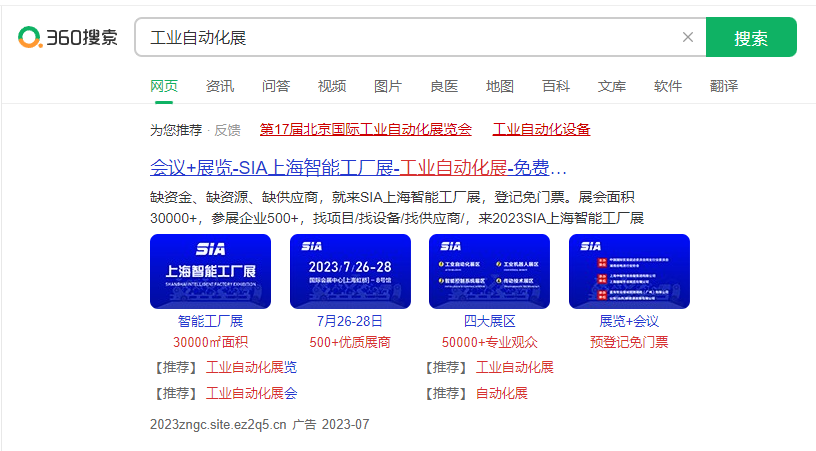Click the green 搜索 button
Screen dimensions: 816x451
(x=751, y=37)
